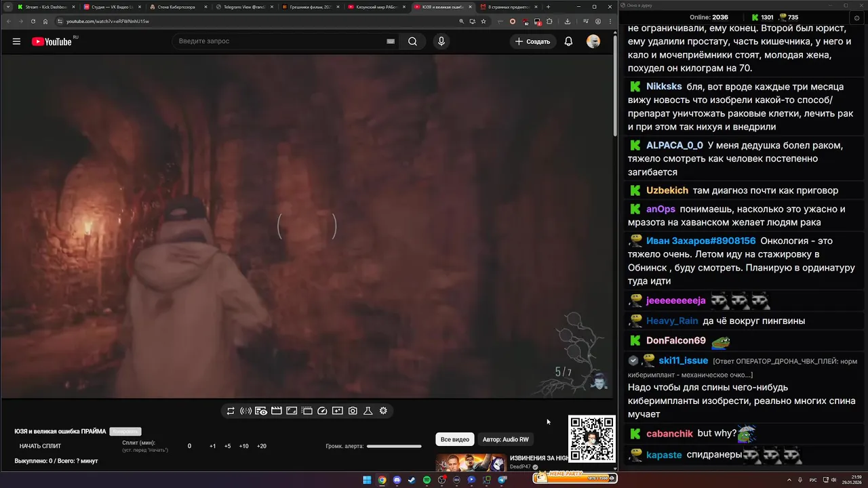Open the Windows Start menu
868x488 pixels.
pyautogui.click(x=367, y=480)
